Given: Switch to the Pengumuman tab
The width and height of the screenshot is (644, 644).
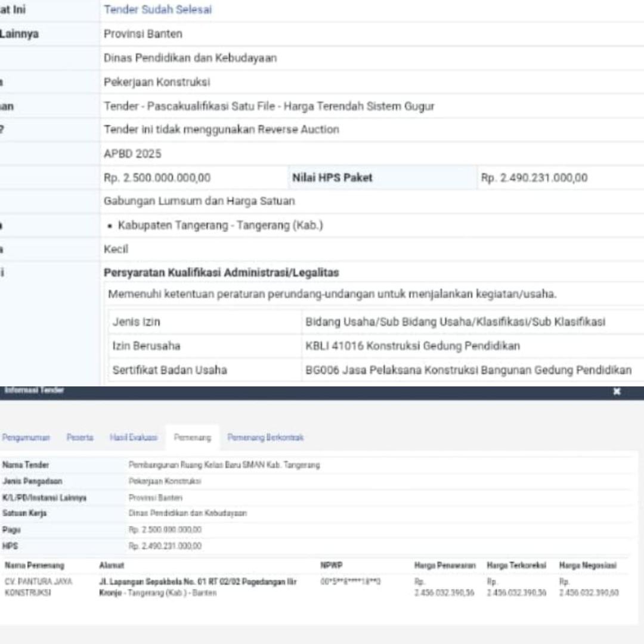Looking at the screenshot, I should (x=26, y=438).
